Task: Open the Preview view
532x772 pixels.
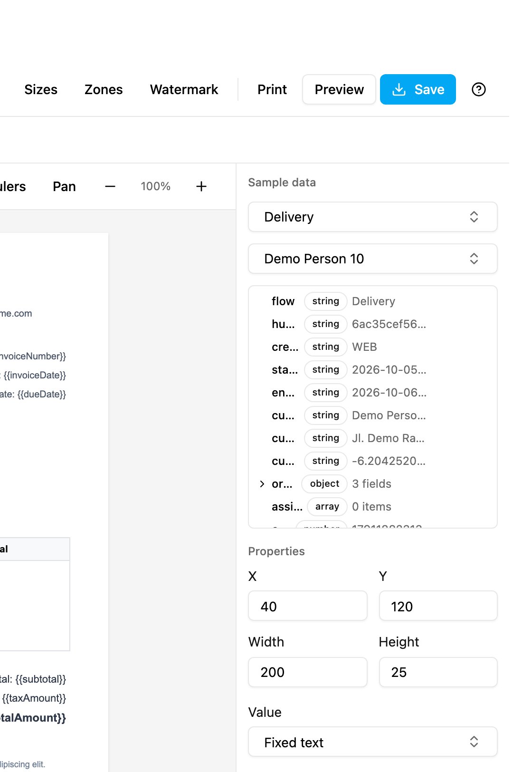Action: coord(339,89)
